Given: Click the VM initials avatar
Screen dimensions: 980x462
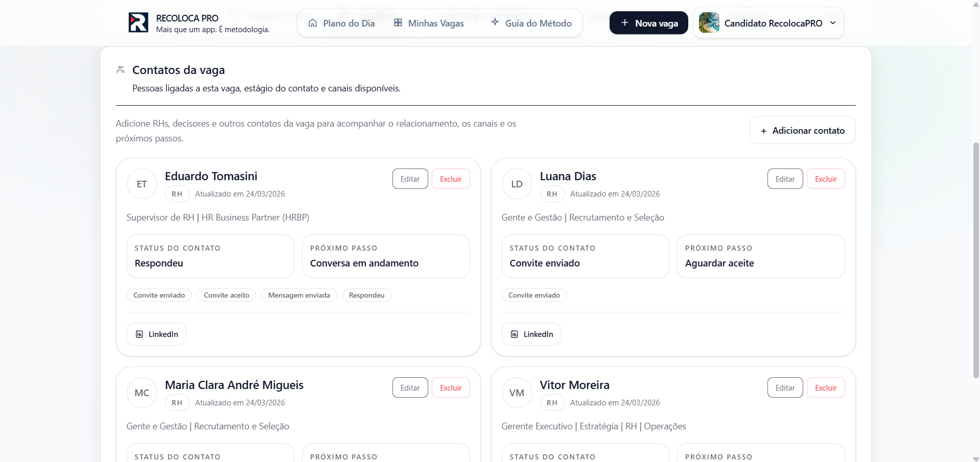Looking at the screenshot, I should (x=517, y=393).
